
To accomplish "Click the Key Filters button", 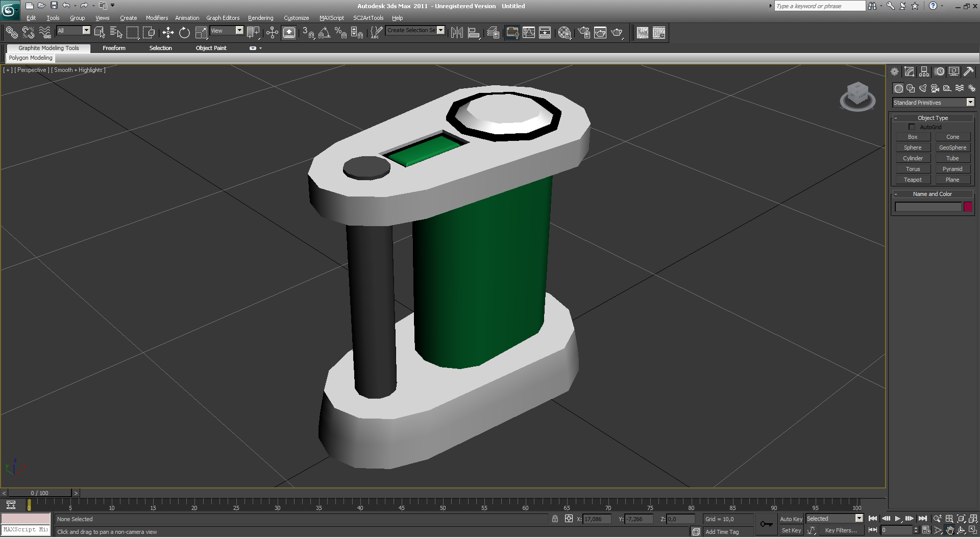I will coord(840,530).
